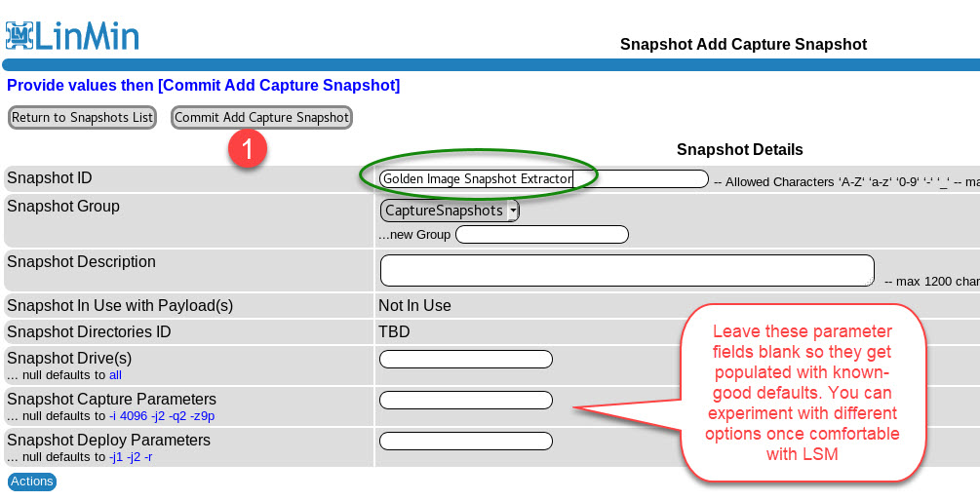This screenshot has height=501, width=980.
Task: Click inside the Snapshot Description text area
Action: pyautogui.click(x=626, y=270)
